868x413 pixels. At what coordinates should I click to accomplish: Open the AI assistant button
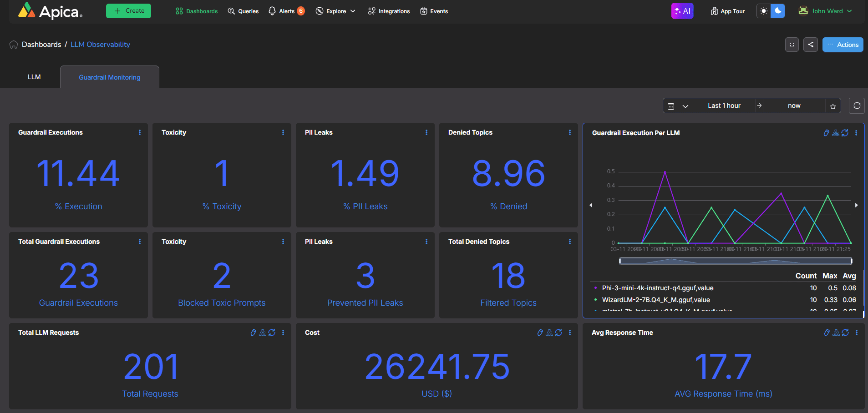point(682,11)
